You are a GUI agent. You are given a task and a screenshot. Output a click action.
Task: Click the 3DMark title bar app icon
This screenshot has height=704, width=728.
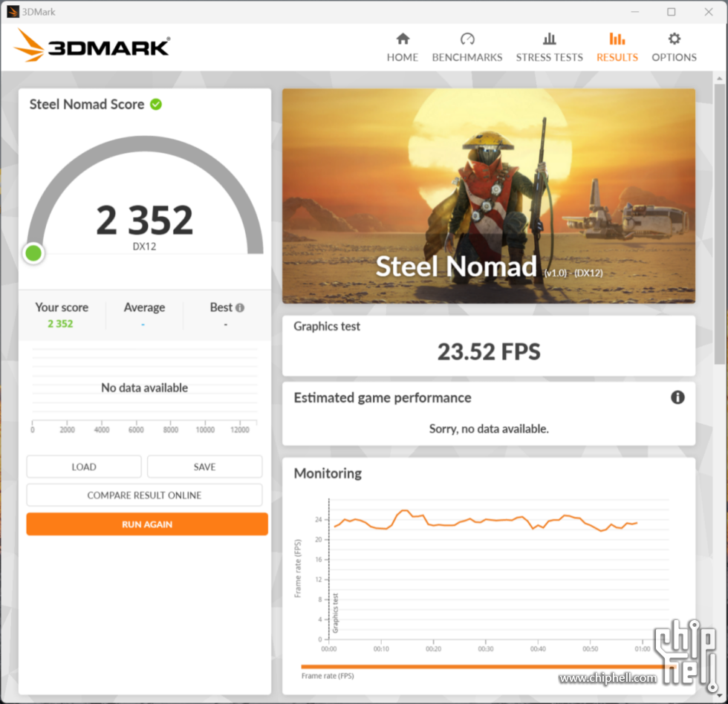click(x=13, y=12)
